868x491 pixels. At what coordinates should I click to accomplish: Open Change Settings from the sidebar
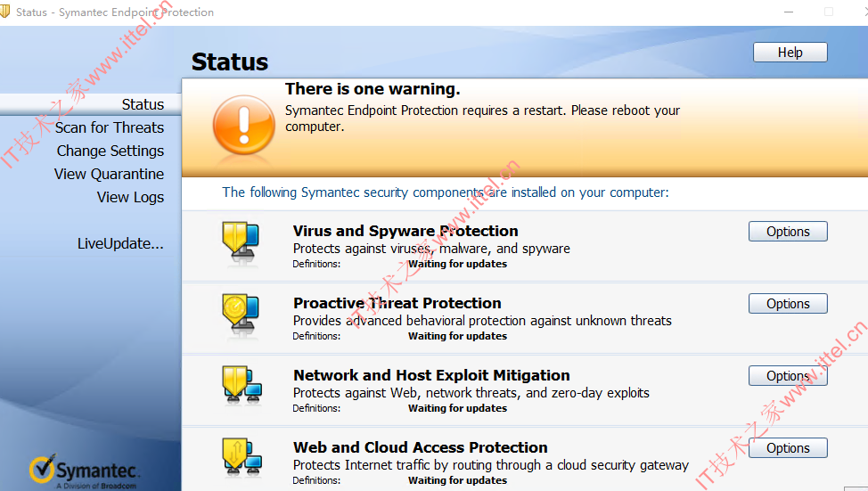click(111, 151)
